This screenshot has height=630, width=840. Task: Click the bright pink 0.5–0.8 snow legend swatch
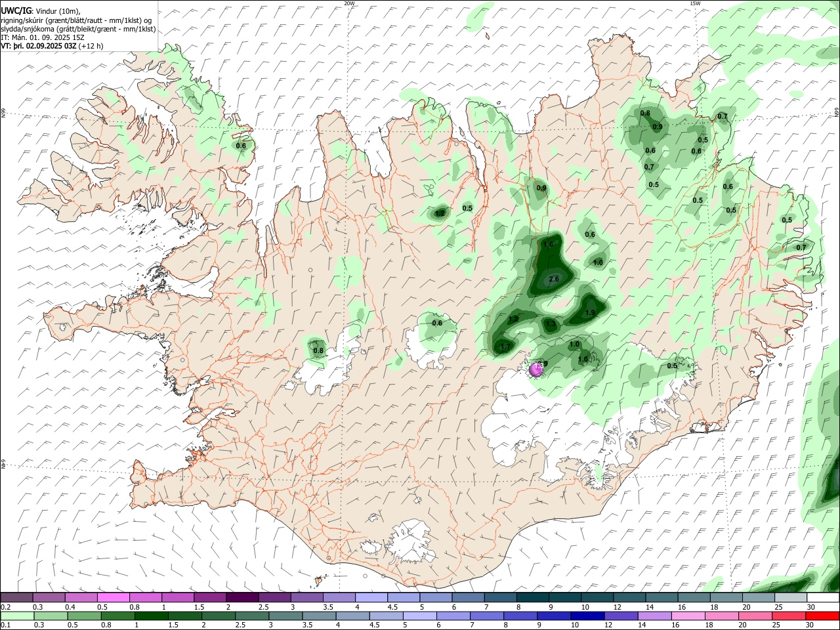coord(114,598)
